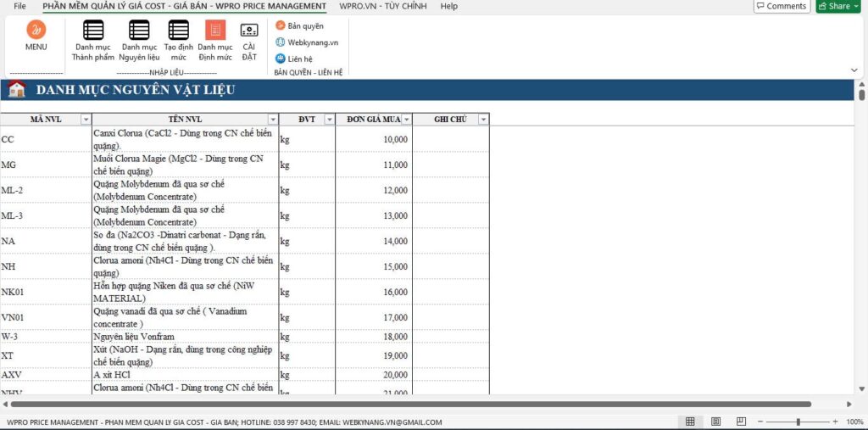Screen dimensions: 868x430
Task: Switch to WPRO.VN - TÙY CHỈNH tab
Action: [x=384, y=6]
